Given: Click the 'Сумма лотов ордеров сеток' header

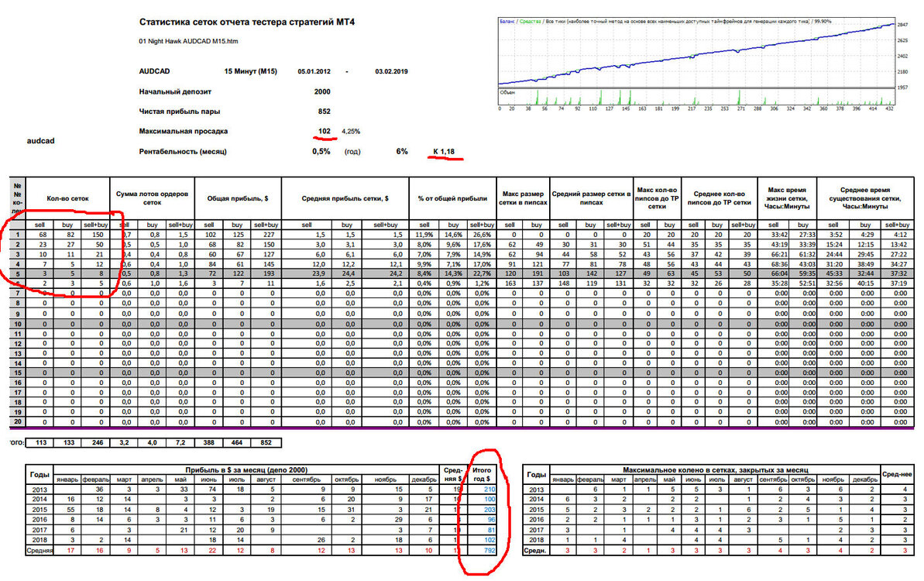Looking at the screenshot, I should click(152, 198).
